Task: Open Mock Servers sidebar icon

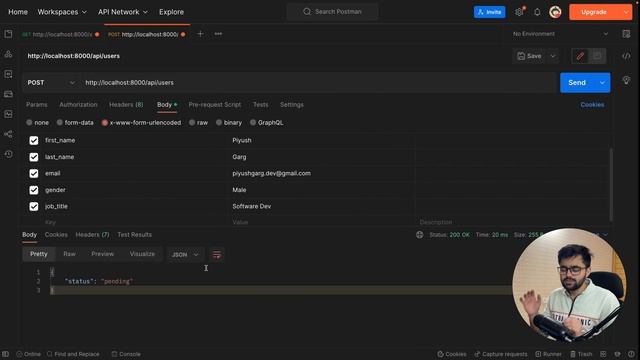Action: pos(8,94)
